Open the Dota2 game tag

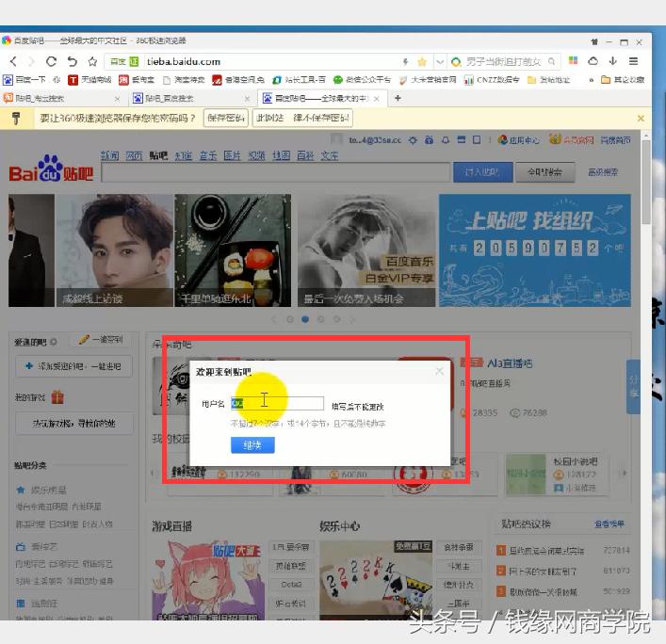[x=291, y=585]
